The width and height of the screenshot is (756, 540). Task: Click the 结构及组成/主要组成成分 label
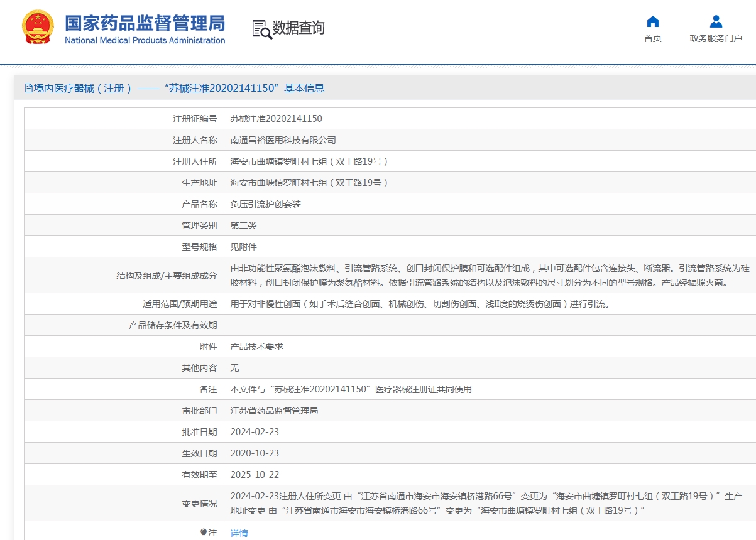tap(167, 276)
